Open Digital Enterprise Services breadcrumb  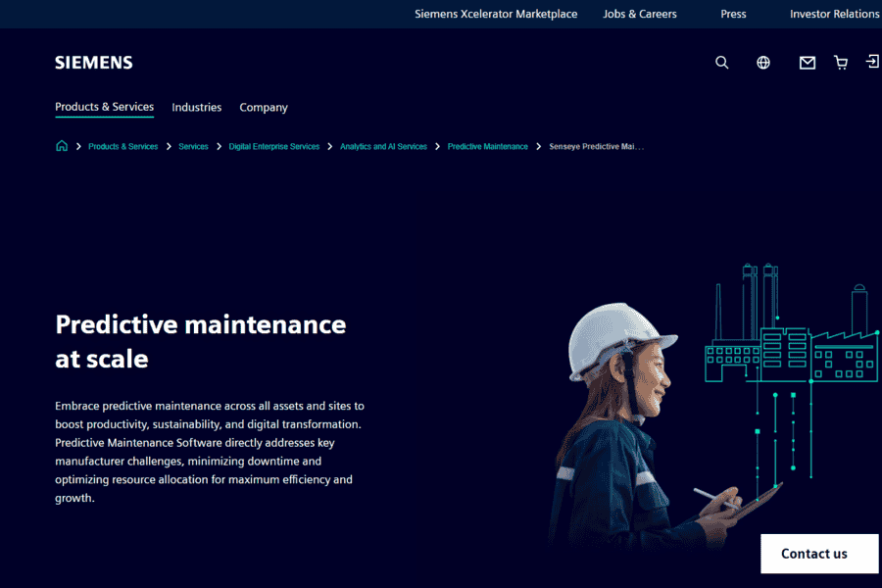point(274,146)
